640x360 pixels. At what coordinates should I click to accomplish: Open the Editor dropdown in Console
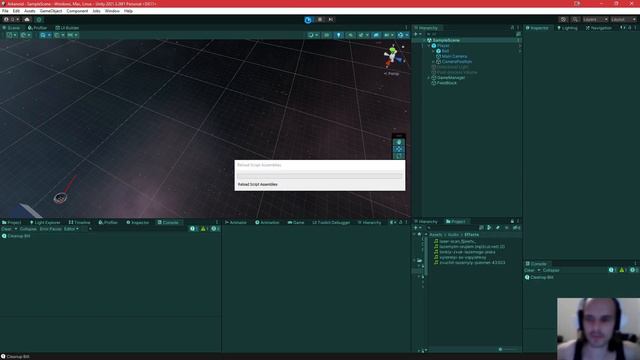tap(71, 229)
